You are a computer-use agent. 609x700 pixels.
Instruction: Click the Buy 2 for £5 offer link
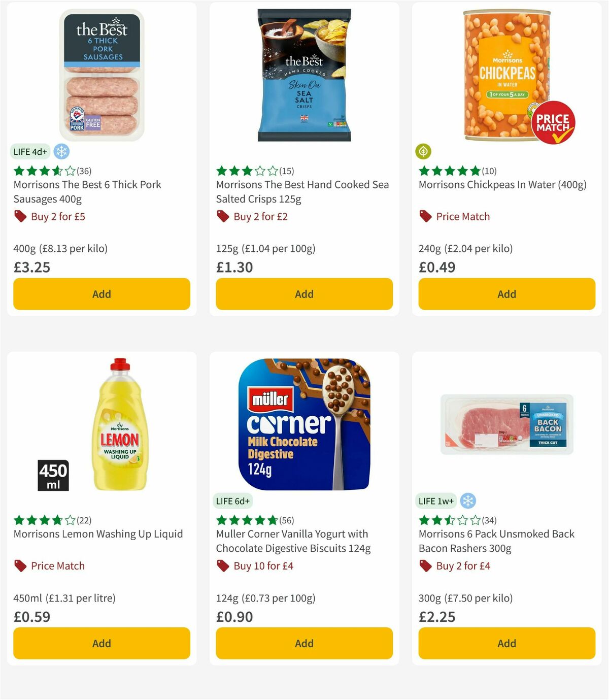(x=57, y=216)
